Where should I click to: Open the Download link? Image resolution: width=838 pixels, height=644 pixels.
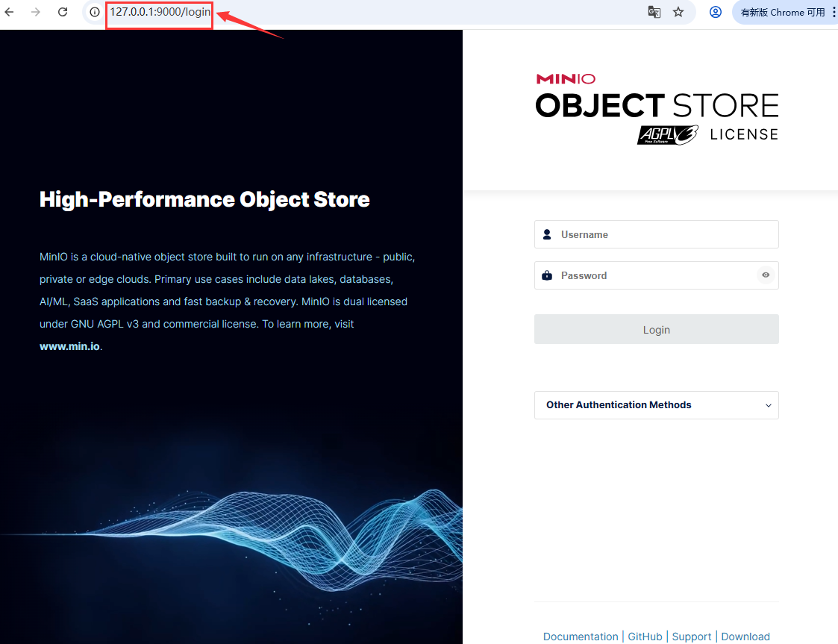coord(745,637)
